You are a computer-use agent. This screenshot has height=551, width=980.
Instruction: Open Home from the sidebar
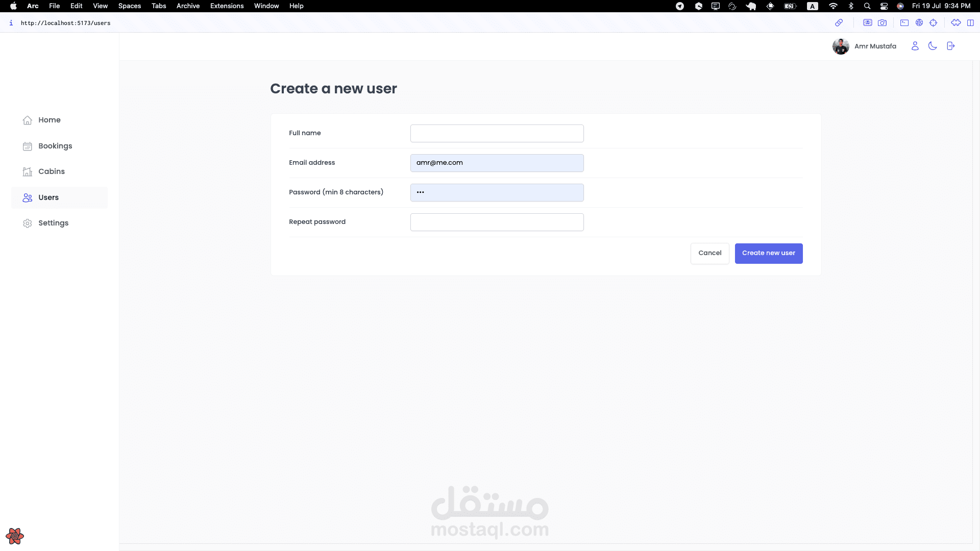(59, 120)
